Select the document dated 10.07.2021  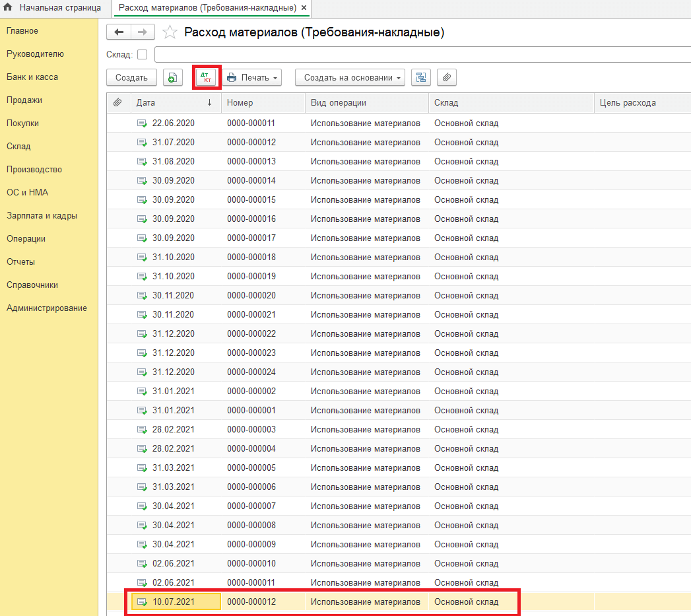point(173,601)
